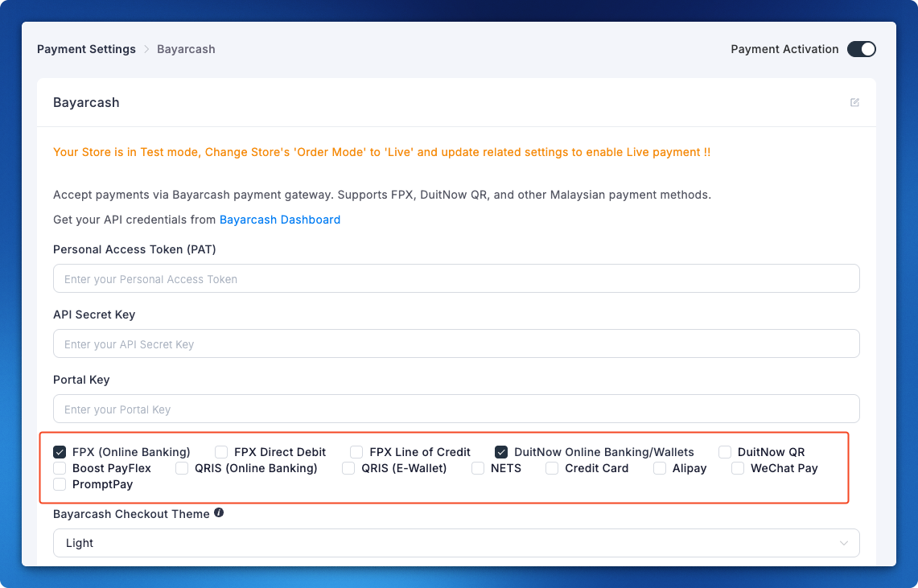Check the FPX Line of Credit option
This screenshot has height=588, width=918.
[x=356, y=452]
